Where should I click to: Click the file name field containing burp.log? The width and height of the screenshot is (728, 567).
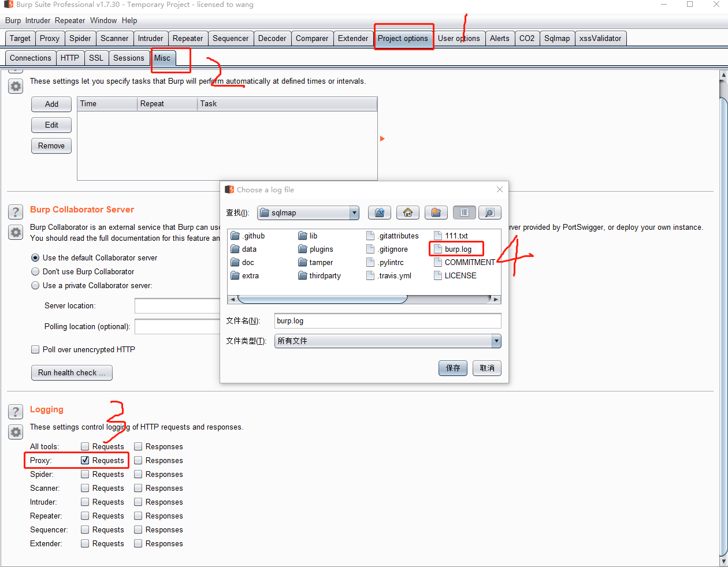(388, 320)
